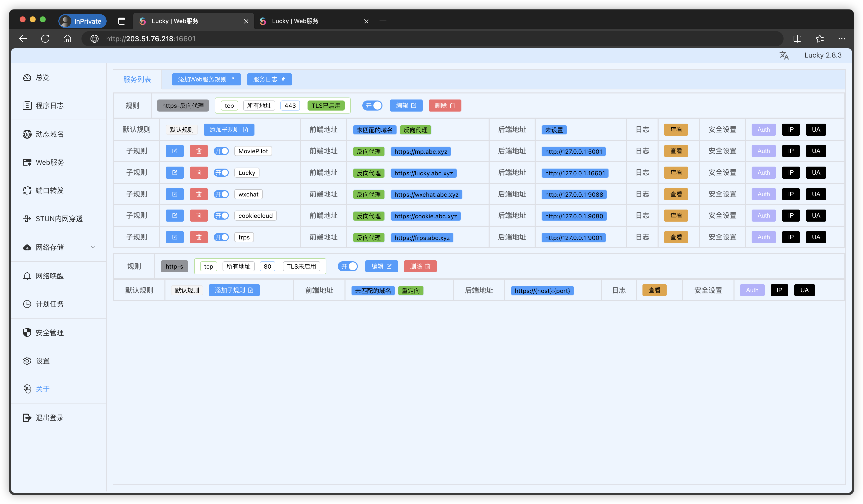View logs for the http-s default rule

click(x=654, y=290)
